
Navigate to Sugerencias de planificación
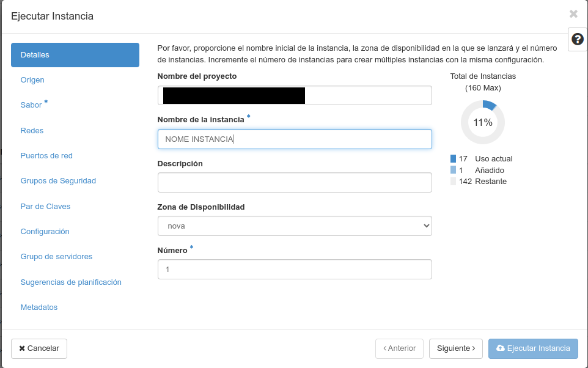point(72,282)
